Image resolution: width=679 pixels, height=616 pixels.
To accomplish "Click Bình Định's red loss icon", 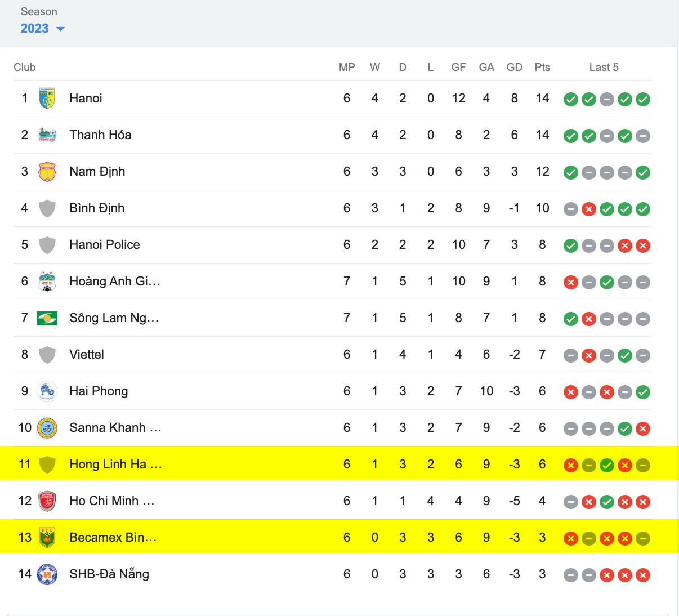I will pos(589,209).
